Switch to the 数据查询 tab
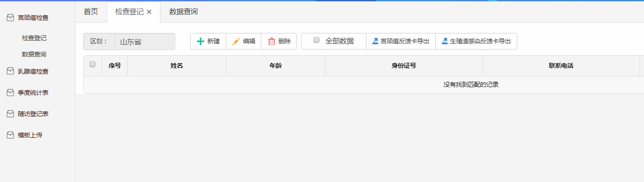 coord(183,12)
